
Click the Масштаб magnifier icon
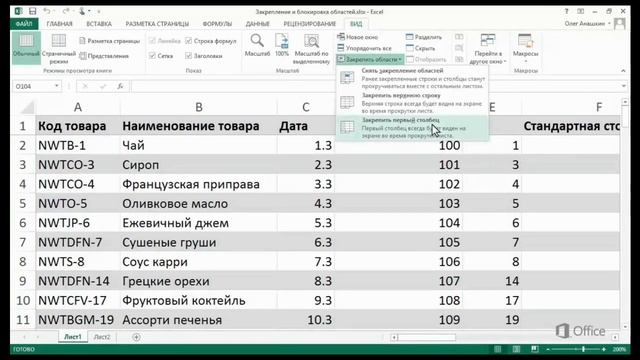click(x=257, y=45)
